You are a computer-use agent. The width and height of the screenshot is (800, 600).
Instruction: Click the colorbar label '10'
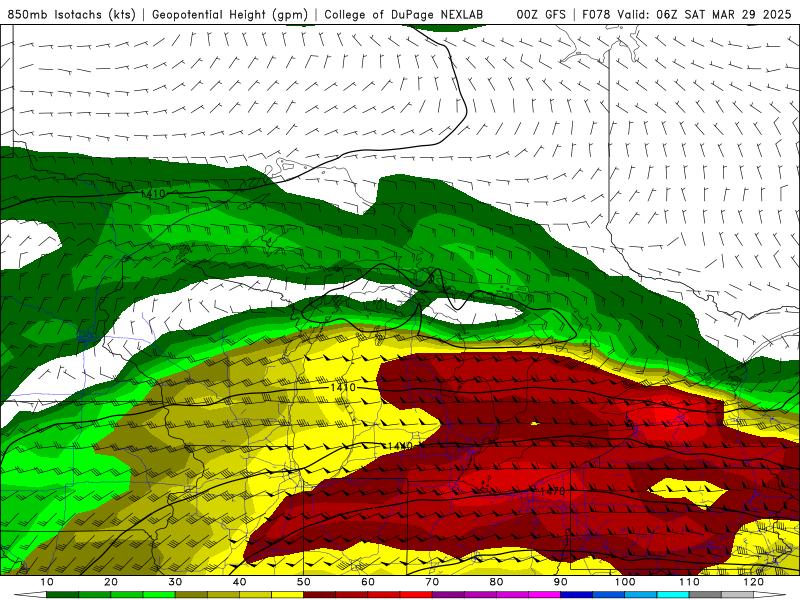46,582
